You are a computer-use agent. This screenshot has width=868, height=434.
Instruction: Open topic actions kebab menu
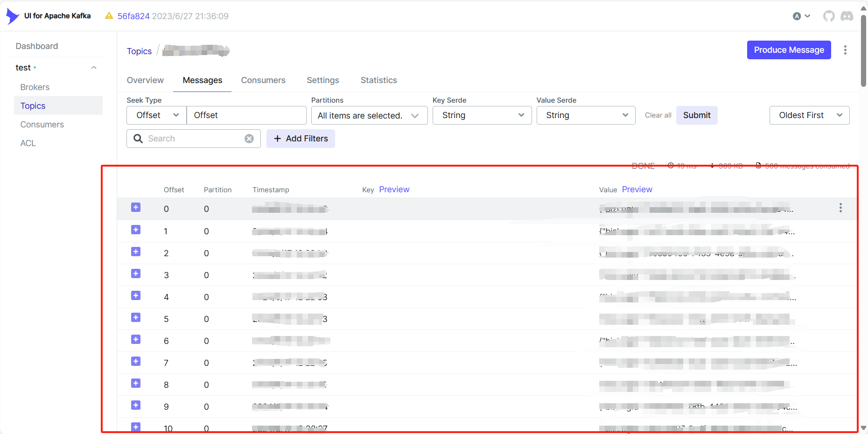pyautogui.click(x=845, y=50)
